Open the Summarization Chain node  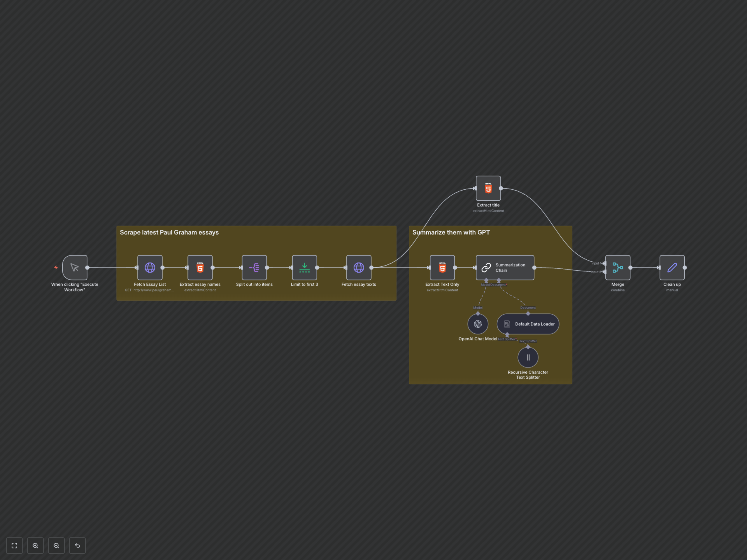(505, 267)
